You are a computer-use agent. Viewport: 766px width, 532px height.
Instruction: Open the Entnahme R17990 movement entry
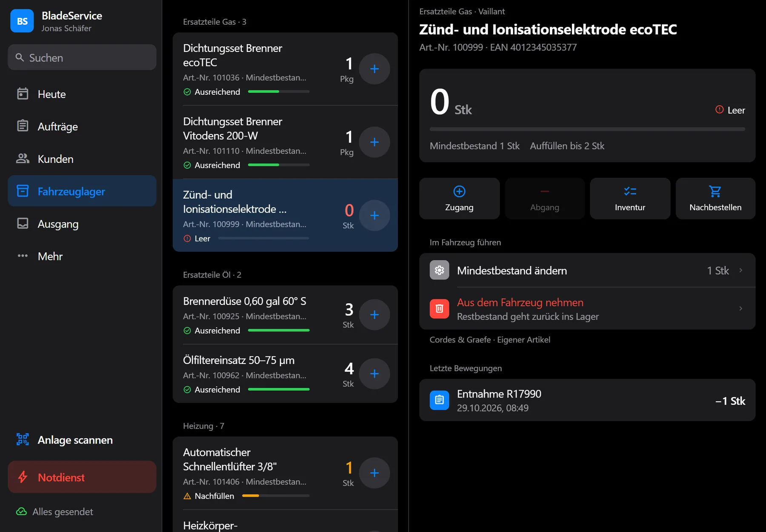pyautogui.click(x=587, y=400)
